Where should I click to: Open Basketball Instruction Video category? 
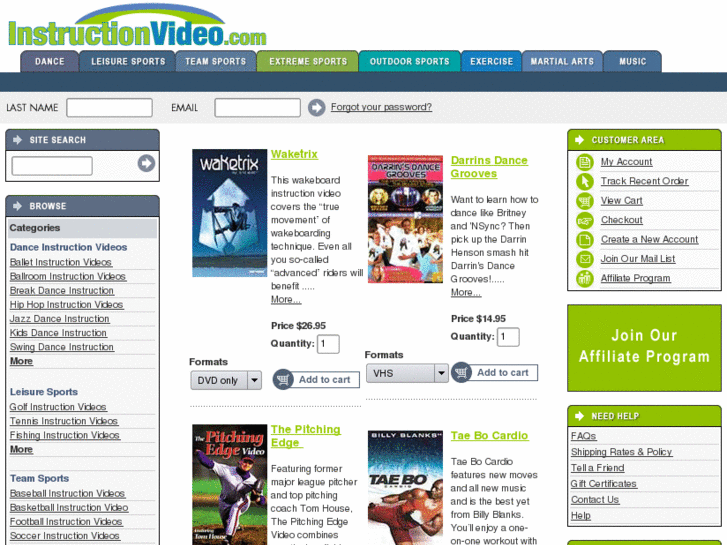click(69, 508)
